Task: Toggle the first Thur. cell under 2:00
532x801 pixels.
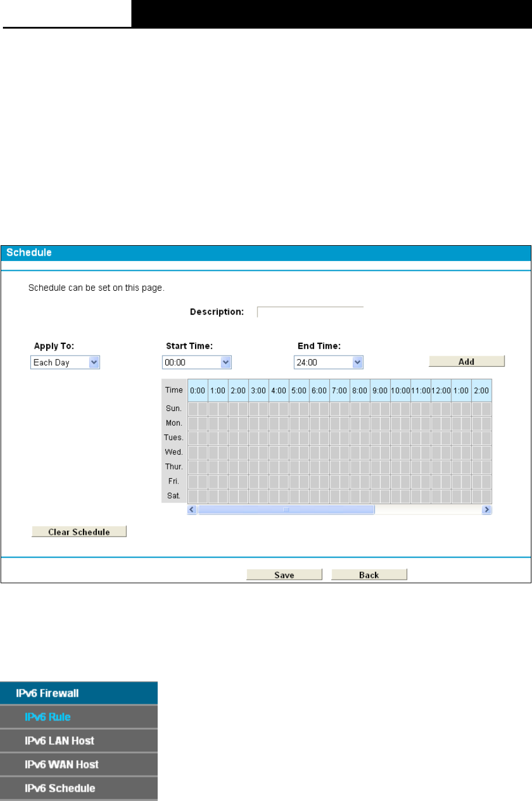Action: pos(234,467)
